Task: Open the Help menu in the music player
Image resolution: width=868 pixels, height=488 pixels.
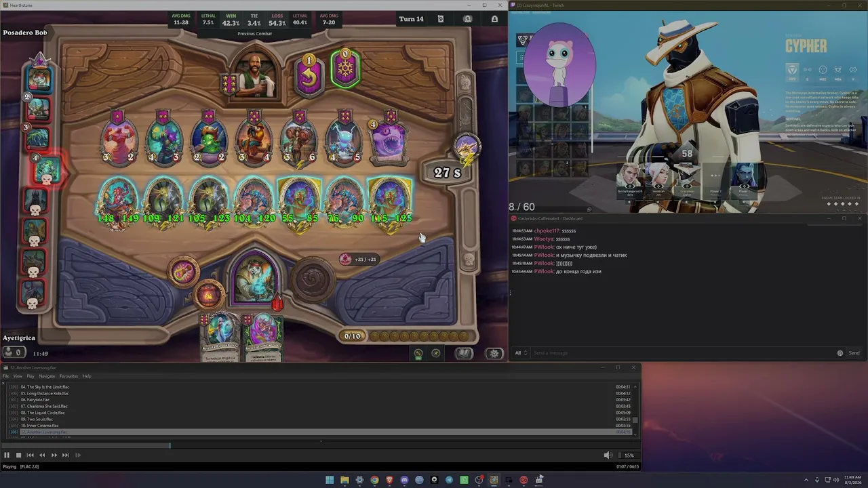Action: pos(87,376)
